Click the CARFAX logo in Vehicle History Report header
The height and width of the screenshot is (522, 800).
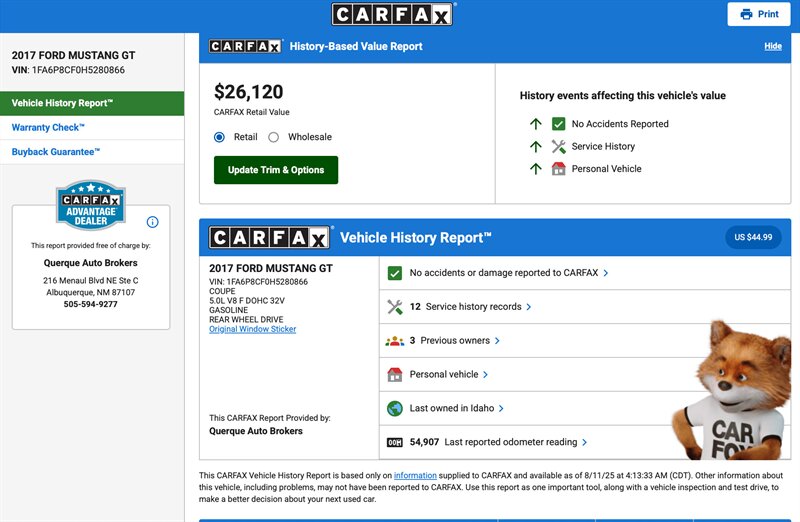coord(269,238)
